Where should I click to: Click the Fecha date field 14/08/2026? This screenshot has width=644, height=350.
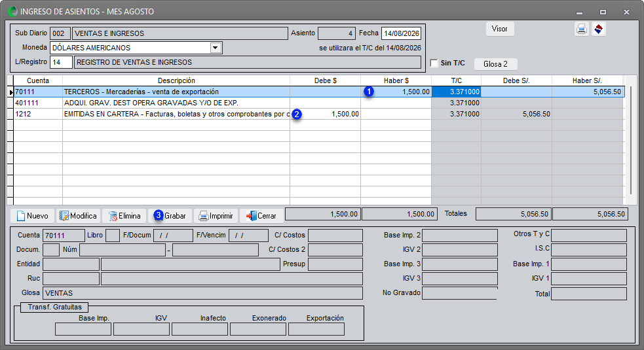click(401, 33)
